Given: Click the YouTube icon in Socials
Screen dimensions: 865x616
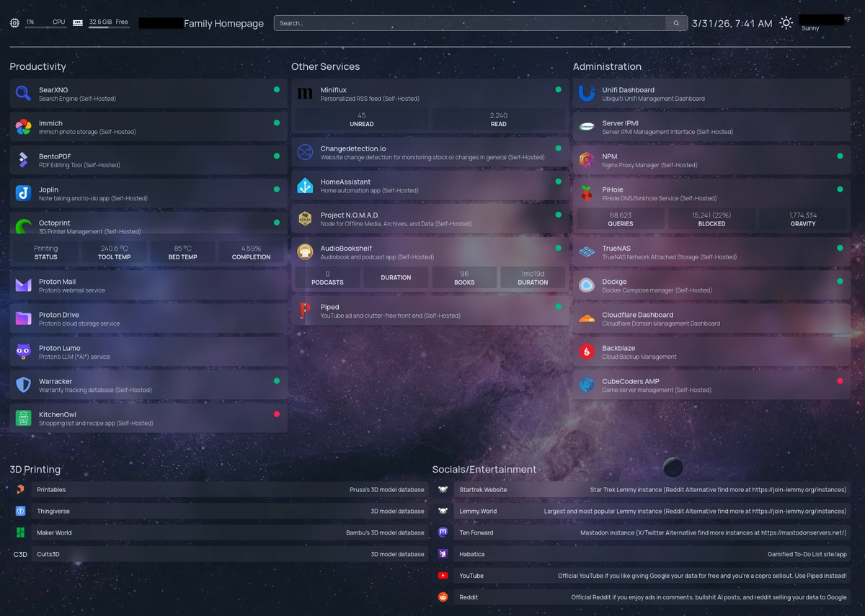Looking at the screenshot, I should click(x=443, y=576).
